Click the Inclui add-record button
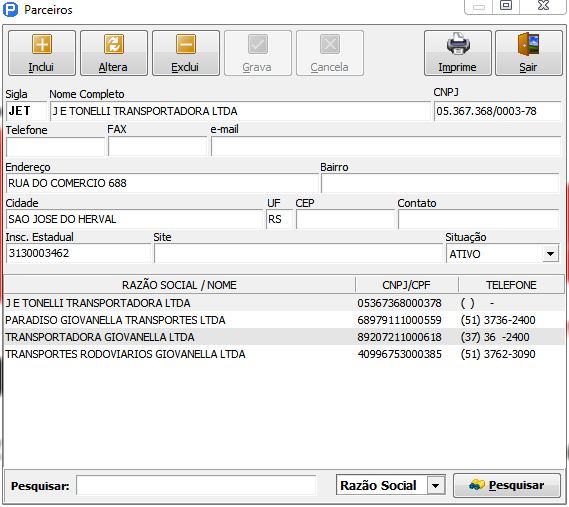This screenshot has height=507, width=569. click(42, 53)
